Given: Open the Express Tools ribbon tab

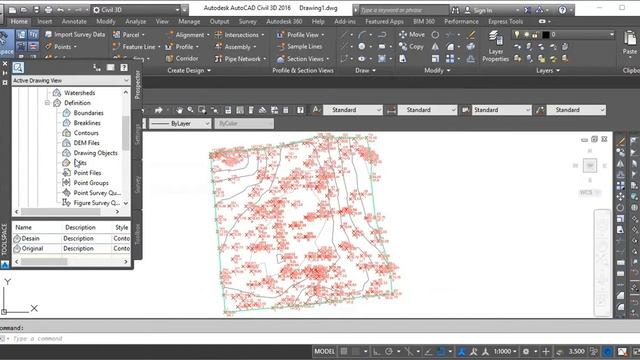Looking at the screenshot, I should coord(505,21).
